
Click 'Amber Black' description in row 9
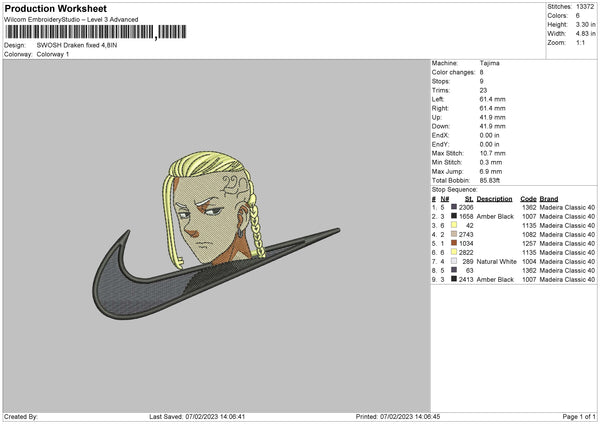click(x=495, y=279)
